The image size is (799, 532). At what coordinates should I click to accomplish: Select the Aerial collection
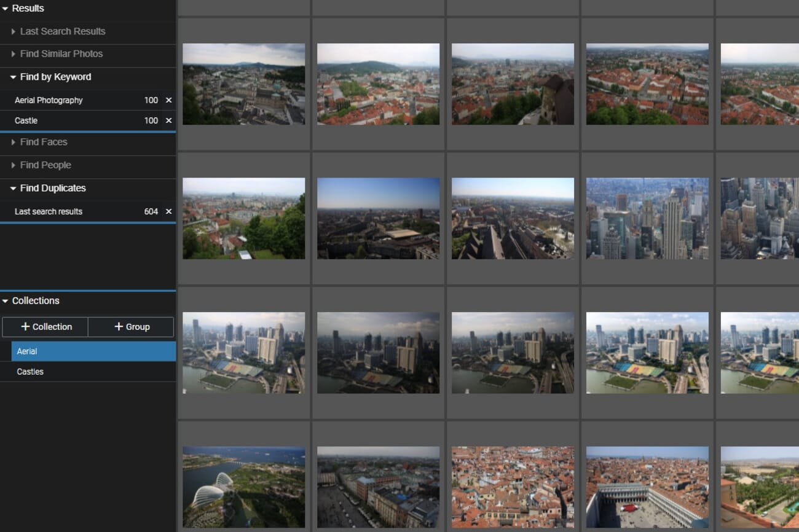(92, 351)
